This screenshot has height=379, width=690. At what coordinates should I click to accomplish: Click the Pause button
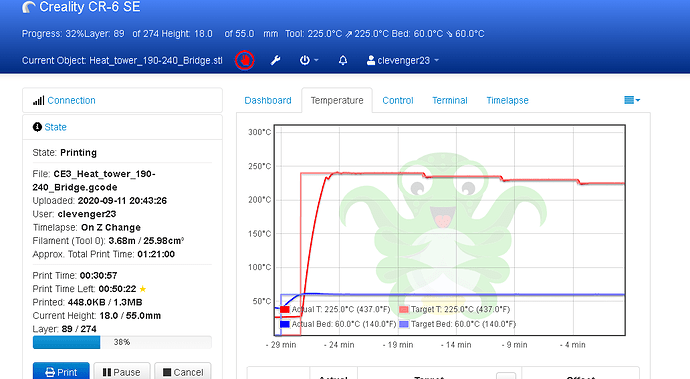tap(122, 372)
